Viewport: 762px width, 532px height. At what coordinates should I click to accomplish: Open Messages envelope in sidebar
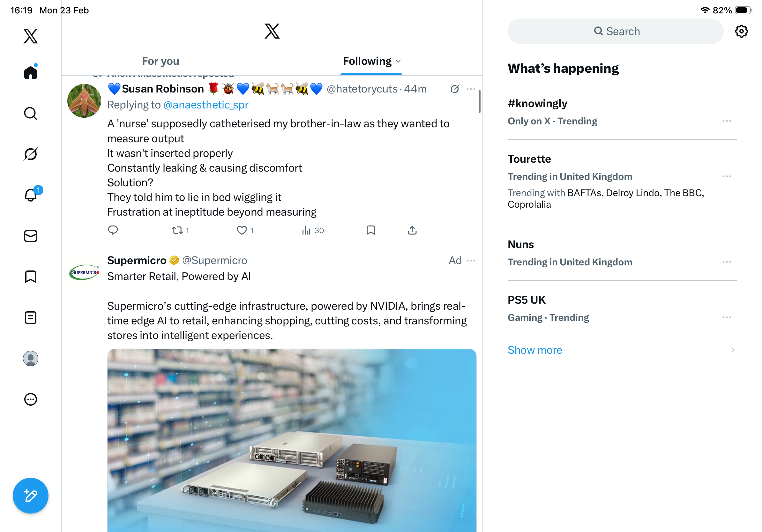tap(31, 236)
